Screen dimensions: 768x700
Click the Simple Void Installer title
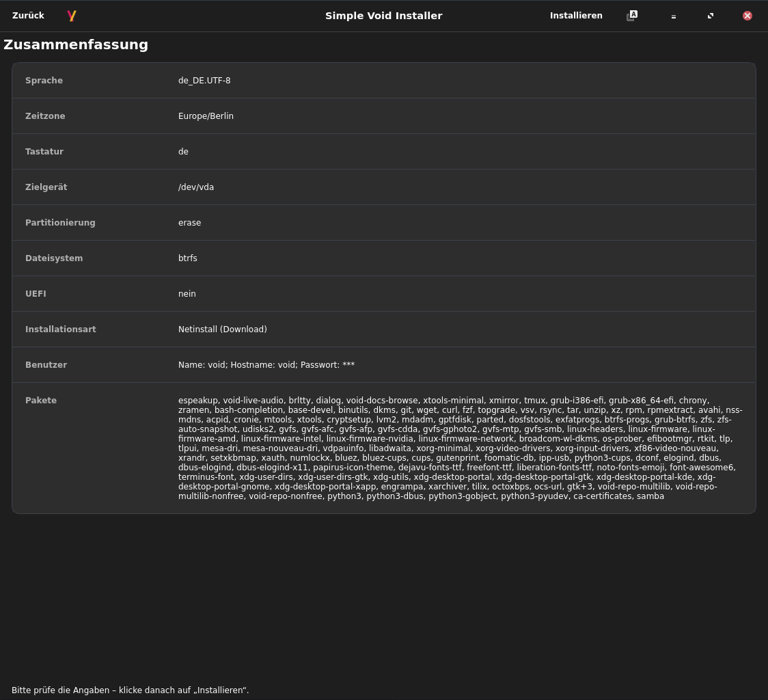pyautogui.click(x=383, y=16)
